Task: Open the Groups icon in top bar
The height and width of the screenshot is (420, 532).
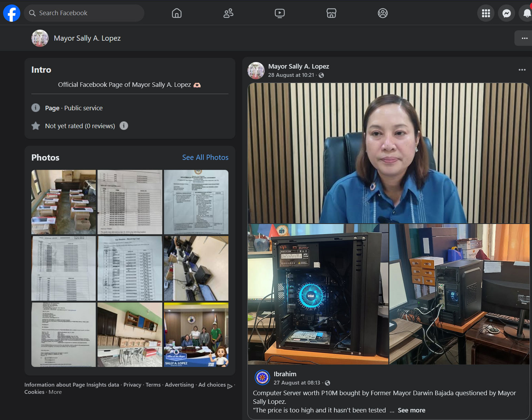Action: [x=383, y=13]
